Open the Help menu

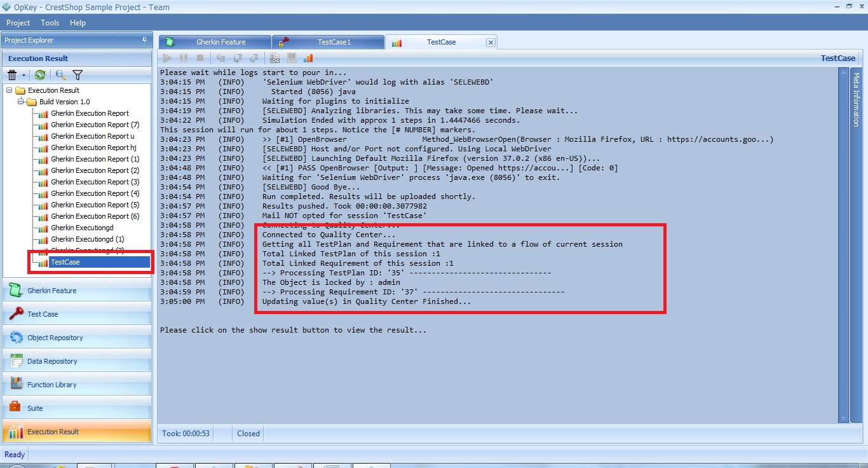point(78,22)
